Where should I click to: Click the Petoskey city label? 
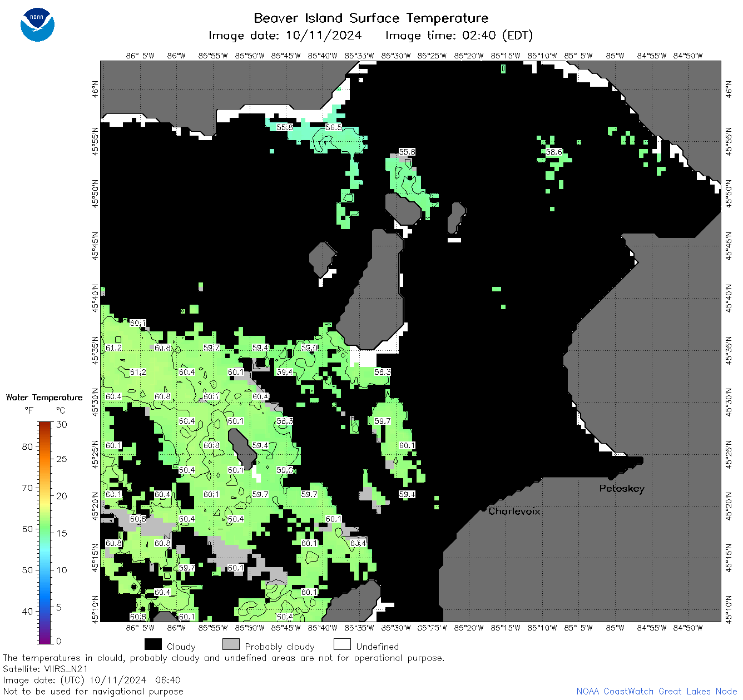pos(622,489)
